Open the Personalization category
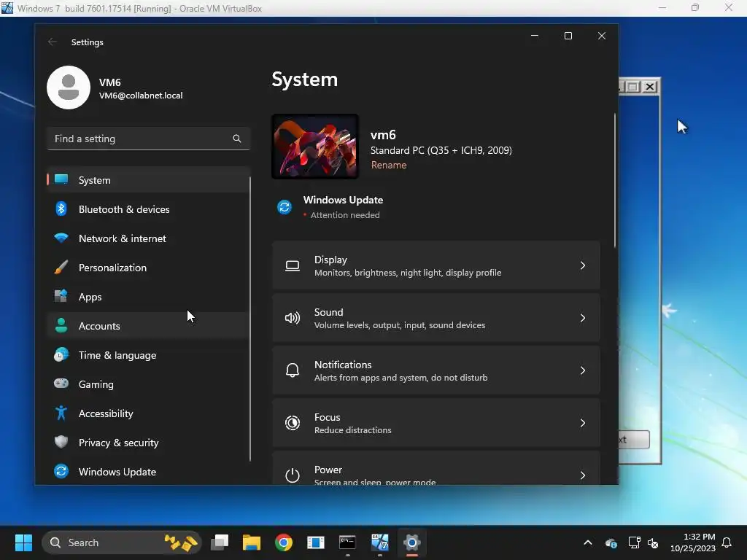747x560 pixels. click(x=148, y=268)
